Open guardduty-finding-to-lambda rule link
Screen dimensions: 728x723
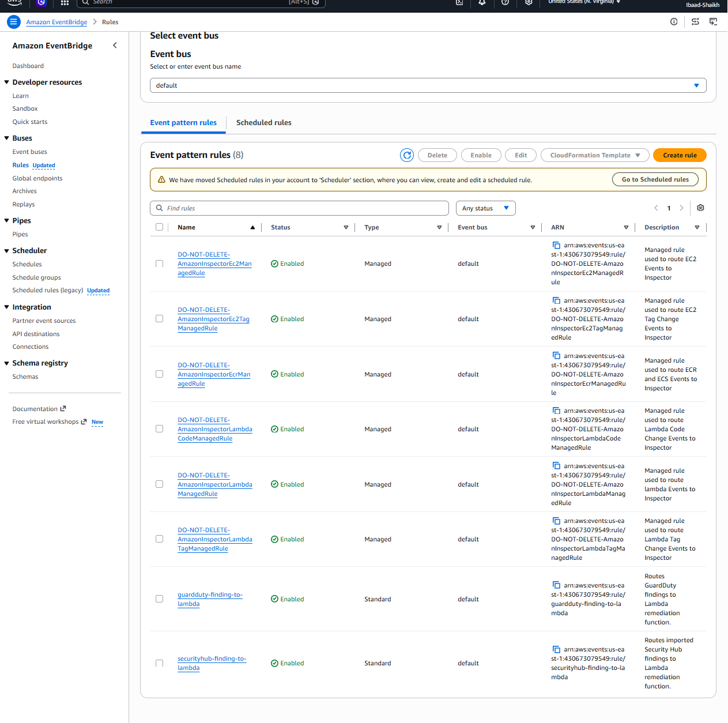click(210, 599)
